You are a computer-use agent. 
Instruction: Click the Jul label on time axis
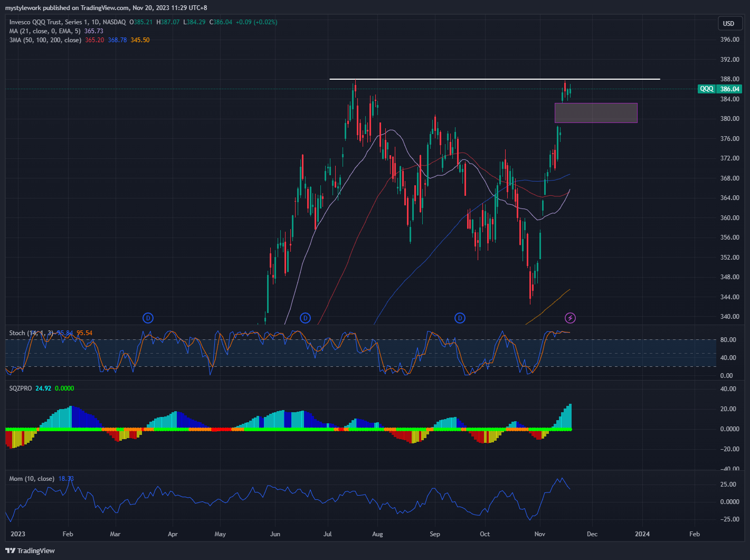pos(328,534)
